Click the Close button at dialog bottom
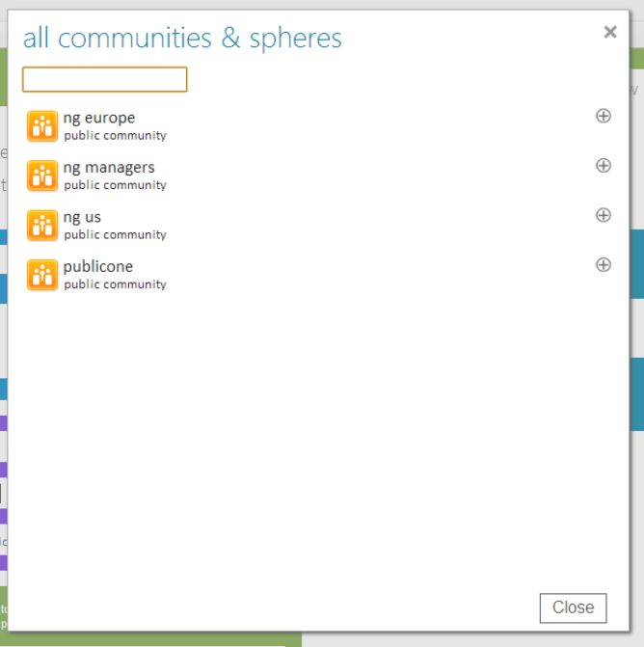 click(573, 607)
